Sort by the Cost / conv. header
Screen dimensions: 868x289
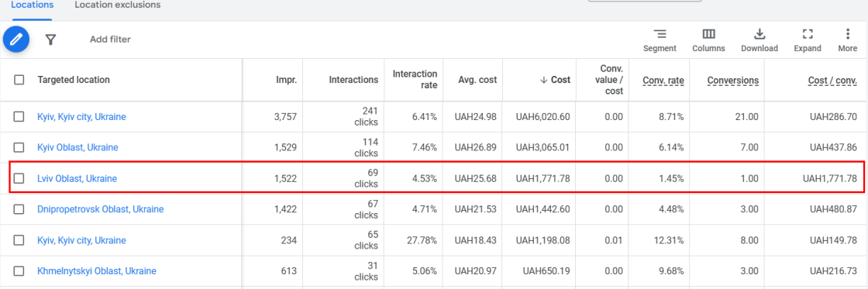point(832,81)
